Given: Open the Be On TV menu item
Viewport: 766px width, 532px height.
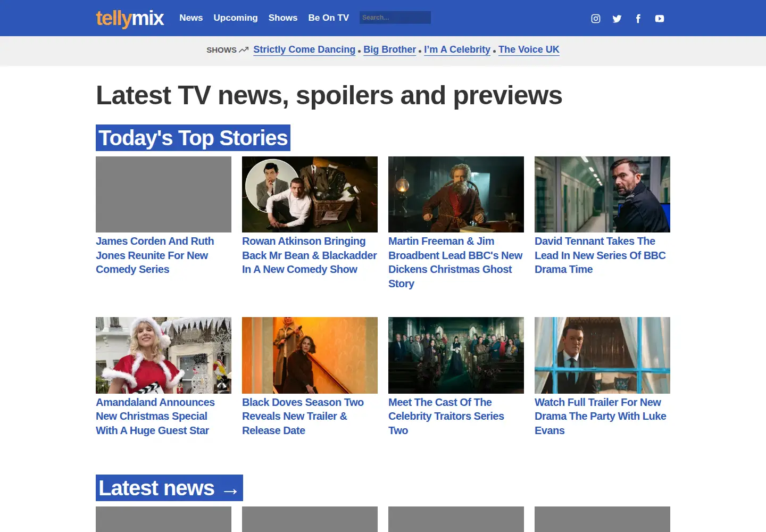Looking at the screenshot, I should click(x=329, y=18).
